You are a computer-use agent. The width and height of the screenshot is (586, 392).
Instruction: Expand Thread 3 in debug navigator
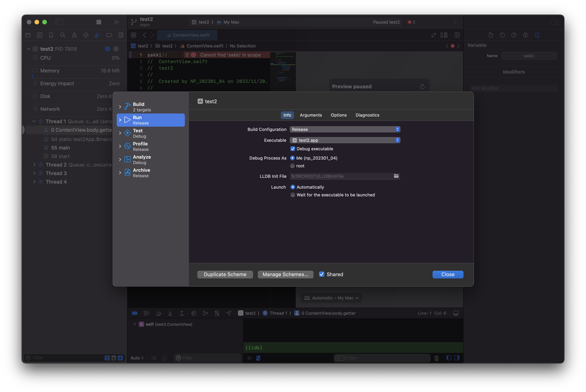34,173
